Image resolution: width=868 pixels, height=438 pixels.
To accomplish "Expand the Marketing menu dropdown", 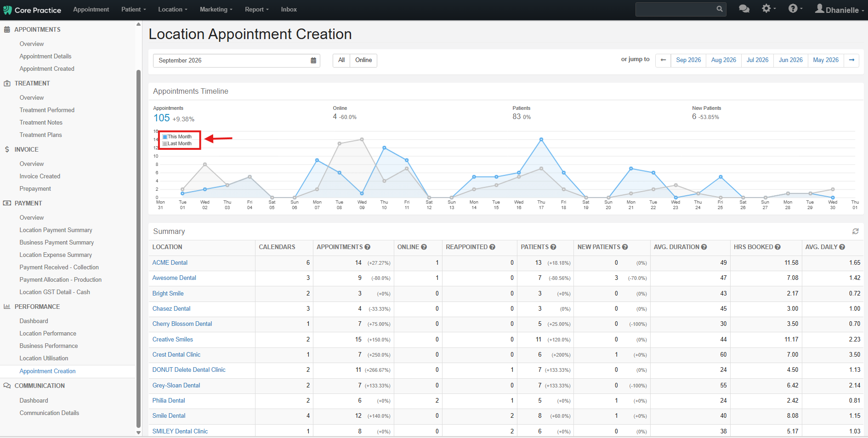I will [216, 9].
